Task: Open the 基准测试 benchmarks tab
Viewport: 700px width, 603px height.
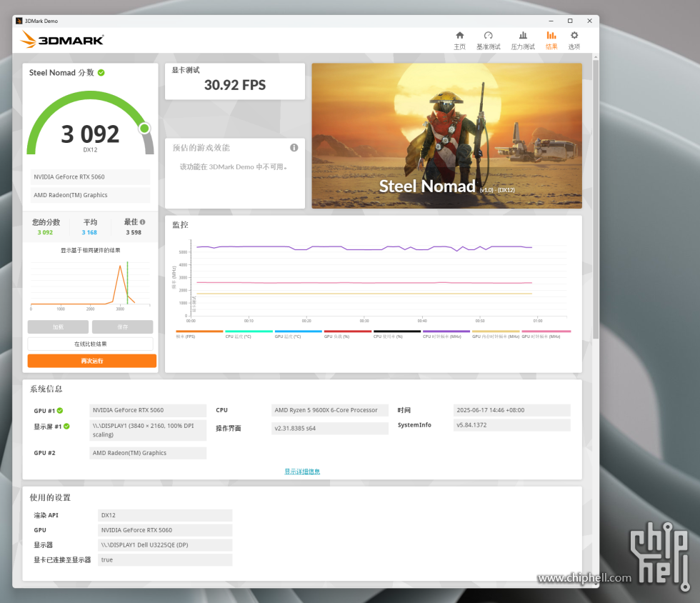Action: pyautogui.click(x=488, y=40)
